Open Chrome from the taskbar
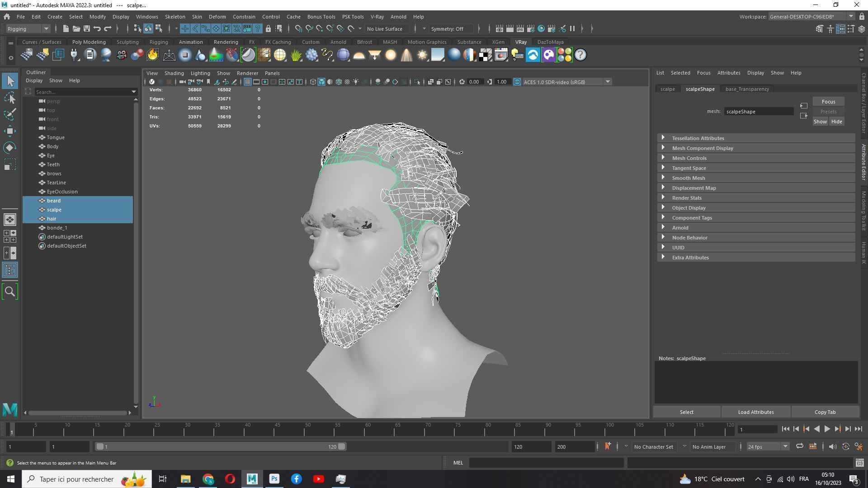The height and width of the screenshot is (488, 868). pyautogui.click(x=208, y=479)
